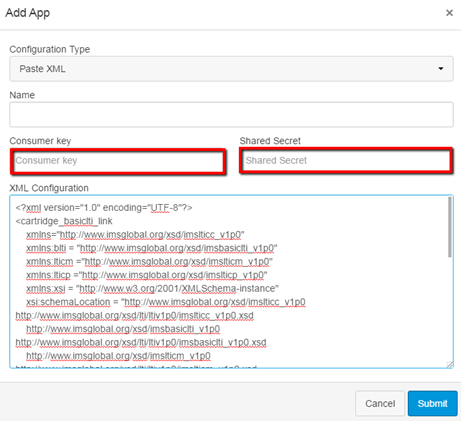Place cursor on the xml version line
Viewport: 461px width, 421px height.
[x=104, y=208]
